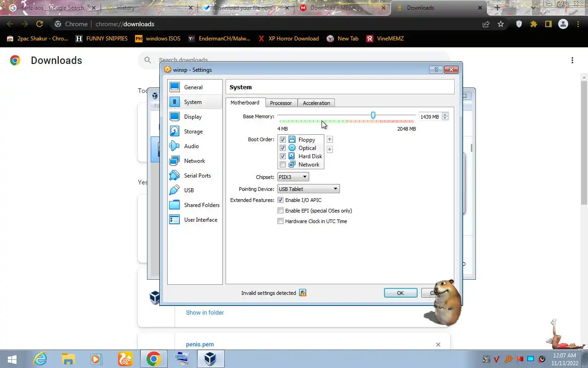Open the penis.pem download link
Image resolution: width=588 pixels, height=368 pixels.
pyautogui.click(x=200, y=344)
